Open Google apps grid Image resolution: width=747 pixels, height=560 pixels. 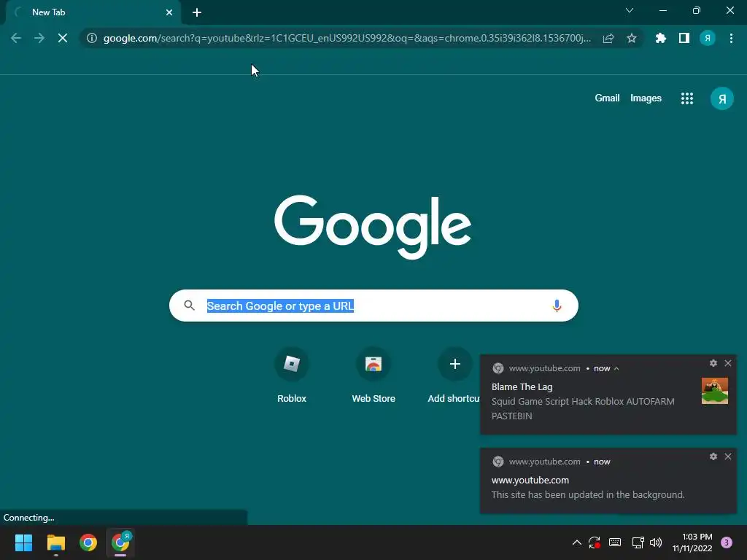[687, 98]
